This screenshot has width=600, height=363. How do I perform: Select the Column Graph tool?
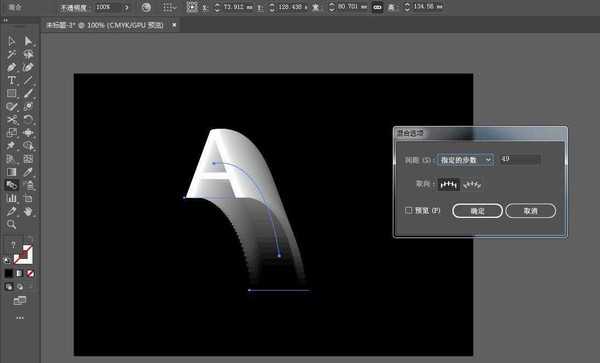11,198
